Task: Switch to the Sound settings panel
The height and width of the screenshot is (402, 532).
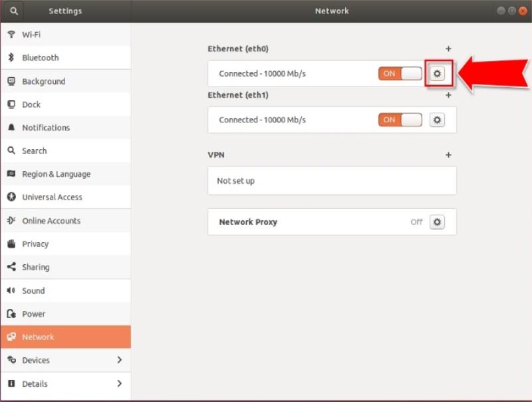Action: tap(33, 291)
